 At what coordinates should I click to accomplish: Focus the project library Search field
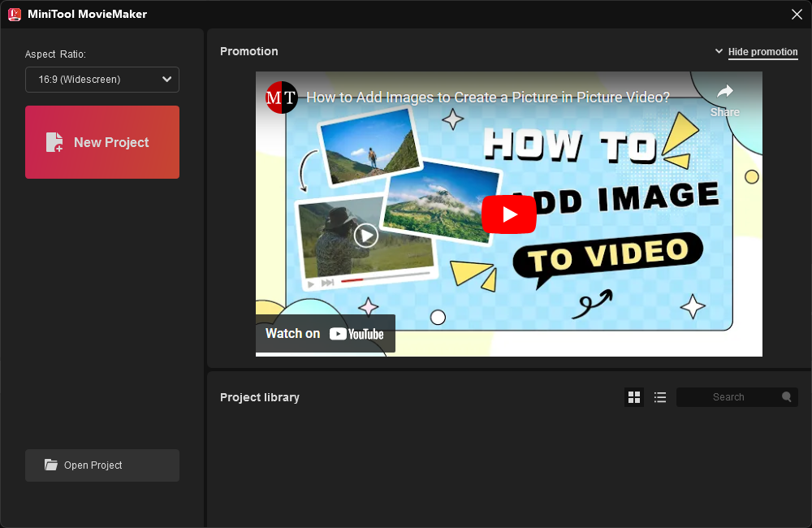tap(737, 397)
